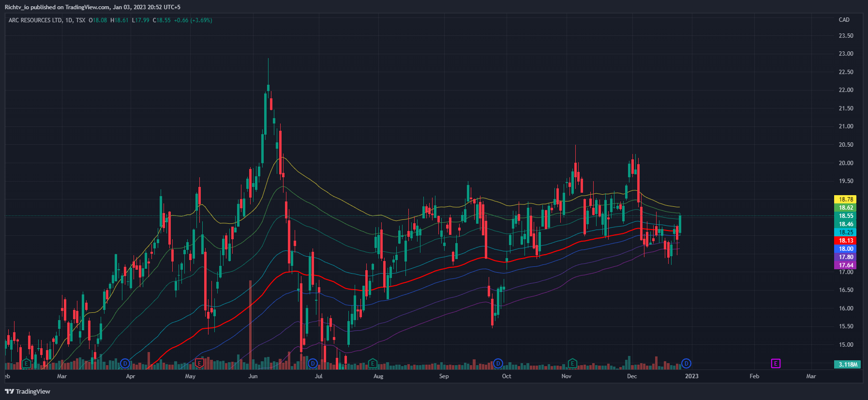Click the green earnings E marker before Mar
The height and width of the screenshot is (400, 868).
click(x=26, y=363)
